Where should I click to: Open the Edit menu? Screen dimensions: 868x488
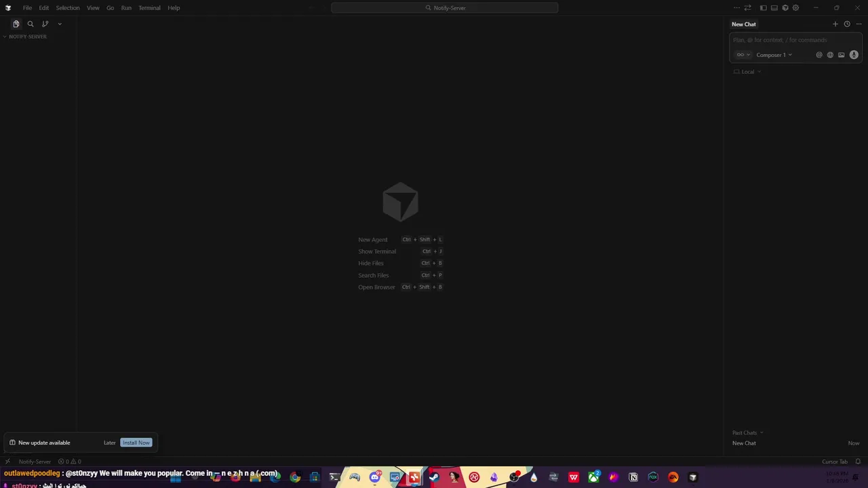coord(43,7)
